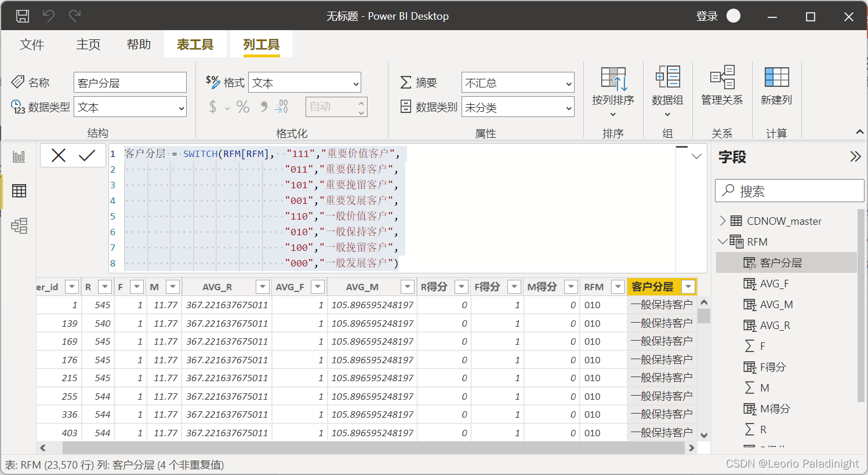The width and height of the screenshot is (868, 475).
Task: Switch to Report view icon
Action: tap(19, 156)
